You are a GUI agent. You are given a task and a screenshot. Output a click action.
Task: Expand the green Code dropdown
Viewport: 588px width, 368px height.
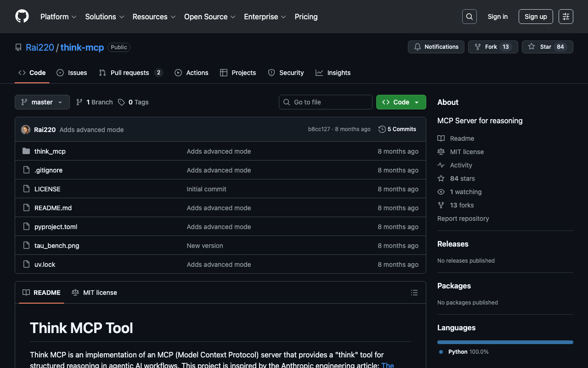(401, 102)
